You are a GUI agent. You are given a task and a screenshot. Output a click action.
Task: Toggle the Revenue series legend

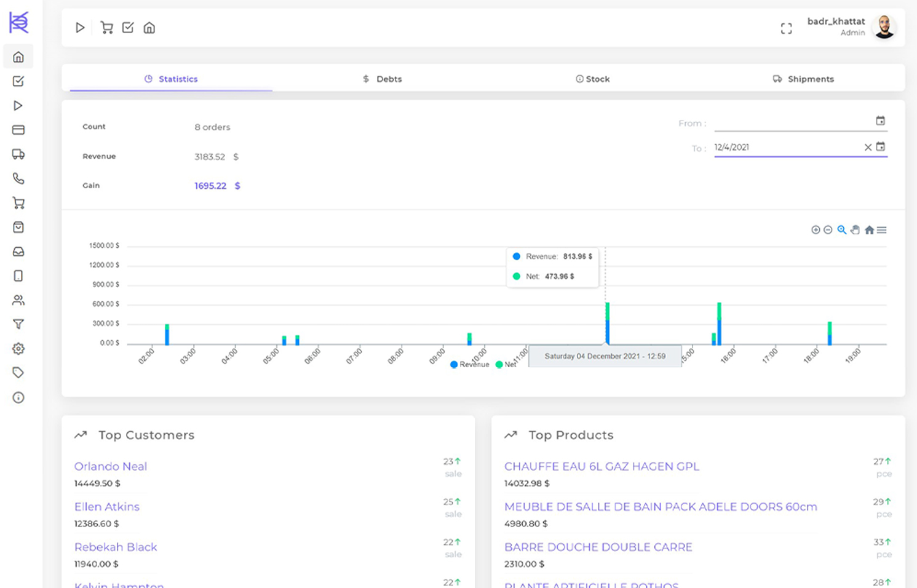[x=470, y=365]
